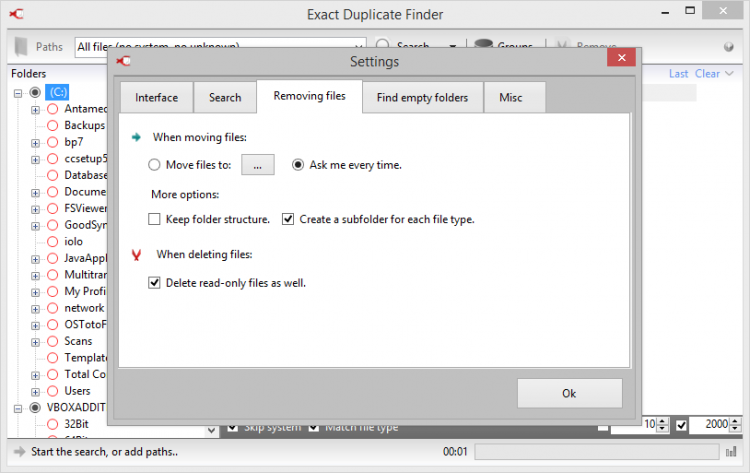Click the search progress bar
Viewport: 750px width, 473px height.
pyautogui.click(x=596, y=451)
